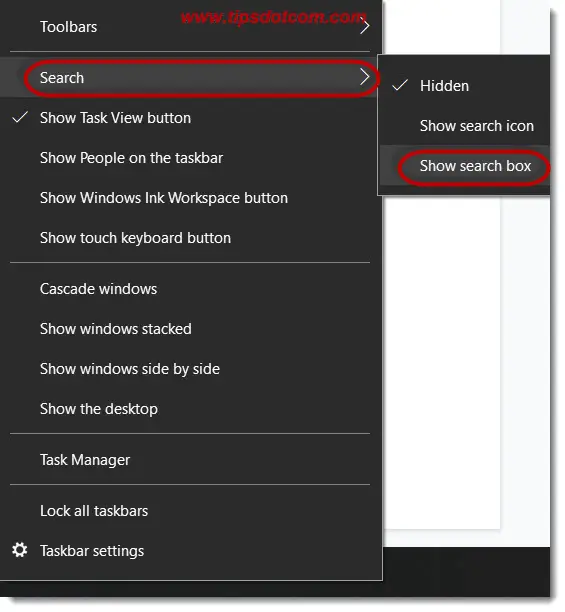Click the checkmark next to Hidden
The height and width of the screenshot is (612, 565).
[x=400, y=85]
